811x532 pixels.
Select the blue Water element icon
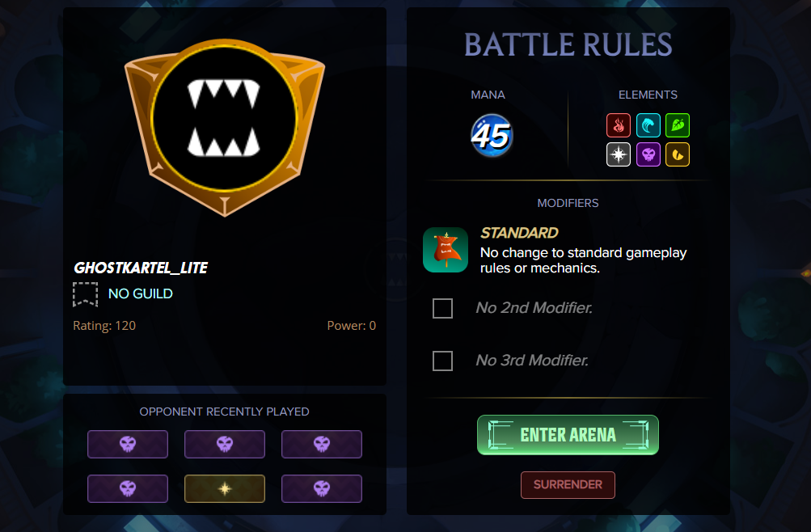(648, 125)
